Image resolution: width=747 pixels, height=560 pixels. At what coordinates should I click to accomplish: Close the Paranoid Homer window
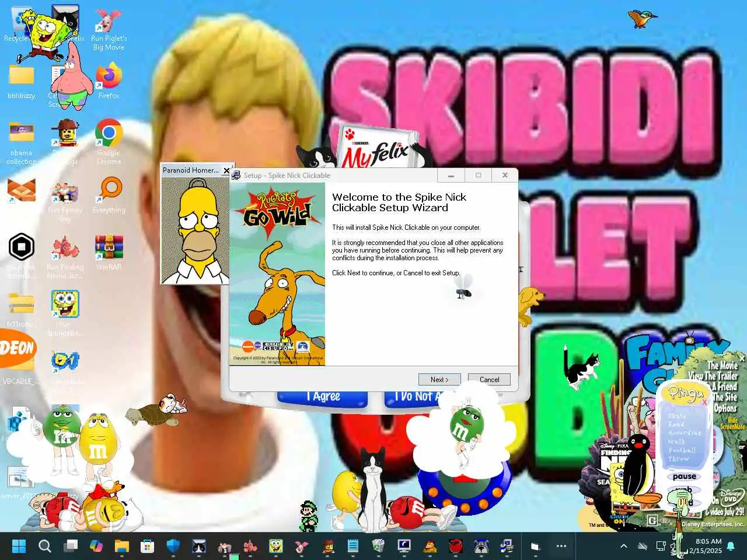click(x=226, y=170)
